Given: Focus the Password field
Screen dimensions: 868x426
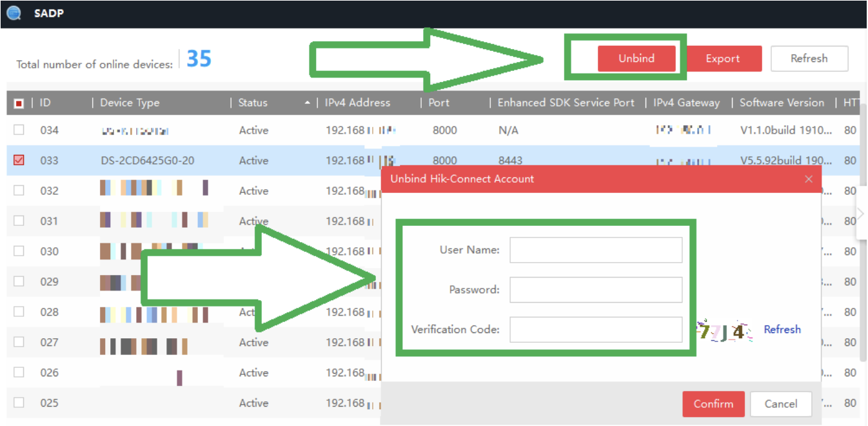Looking at the screenshot, I should click(596, 290).
